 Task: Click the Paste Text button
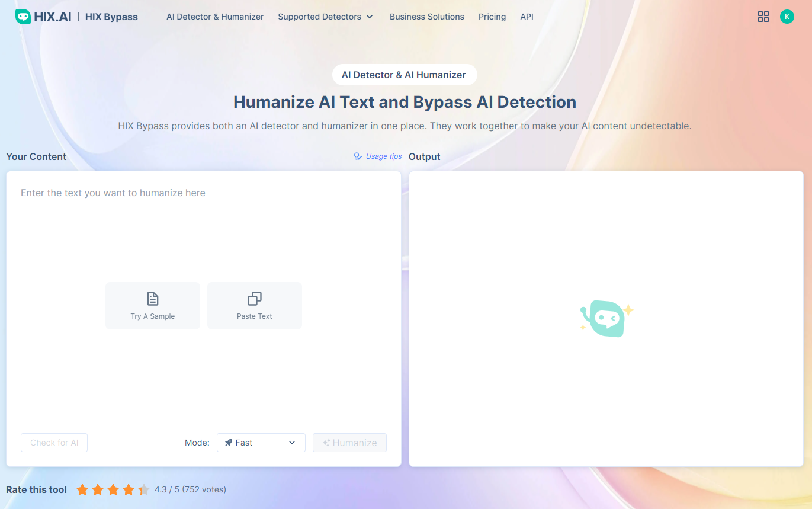click(x=255, y=306)
